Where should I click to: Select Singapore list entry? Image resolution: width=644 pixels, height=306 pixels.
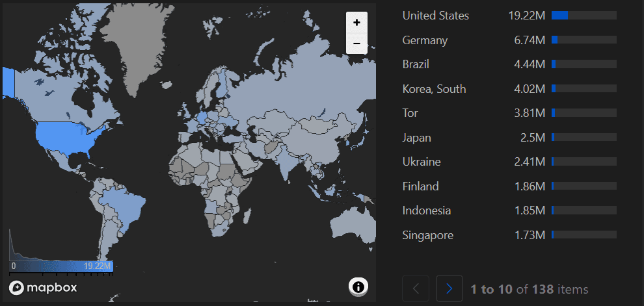tap(427, 235)
